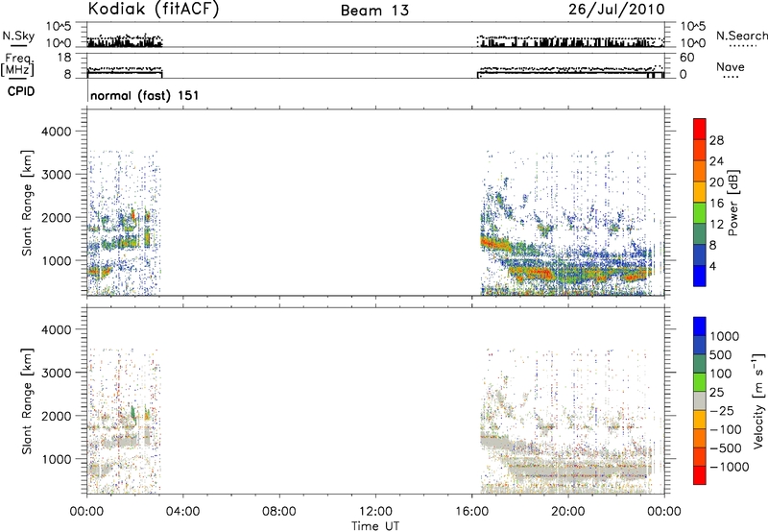This screenshot has width=768, height=532.
Task: Click the '3000' tick on velocity panel
Action: click(x=56, y=373)
